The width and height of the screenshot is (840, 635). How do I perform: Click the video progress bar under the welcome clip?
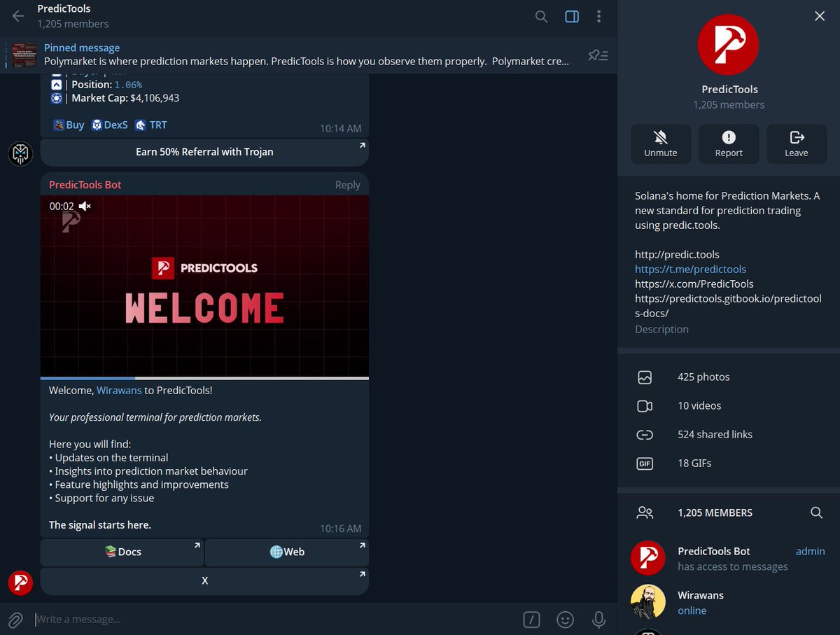204,377
